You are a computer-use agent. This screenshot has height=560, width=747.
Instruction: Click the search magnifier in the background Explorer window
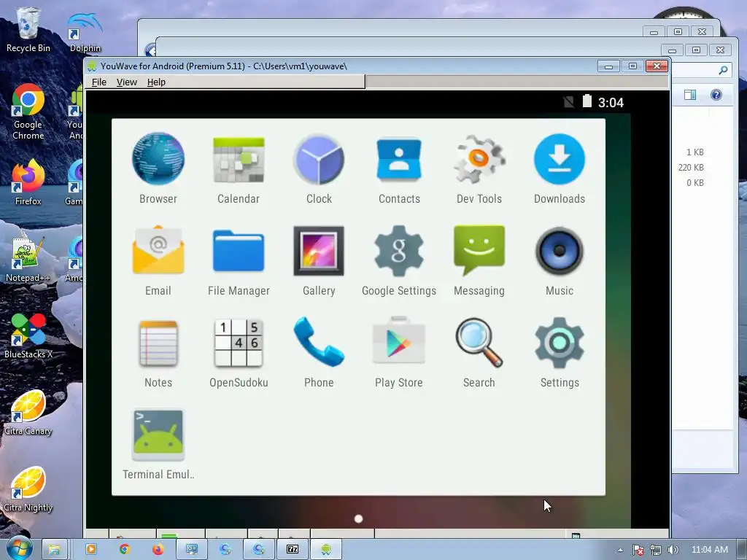coord(723,71)
